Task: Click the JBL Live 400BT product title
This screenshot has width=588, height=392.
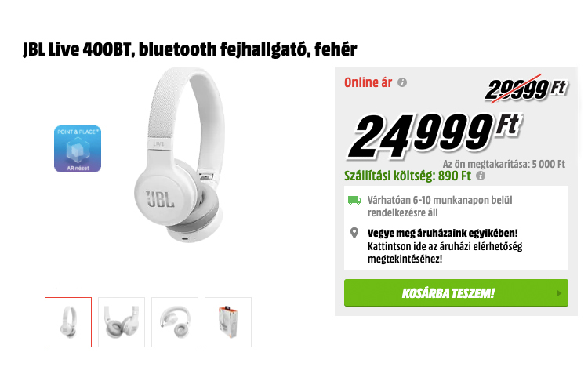Action: tap(190, 49)
